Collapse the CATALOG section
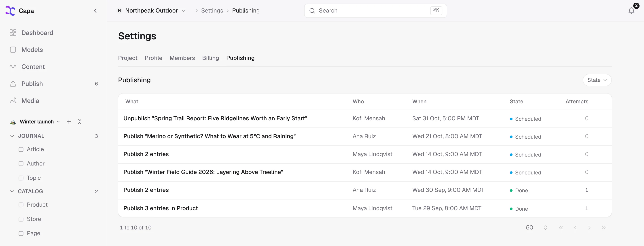This screenshot has height=246, width=644. click(12, 191)
